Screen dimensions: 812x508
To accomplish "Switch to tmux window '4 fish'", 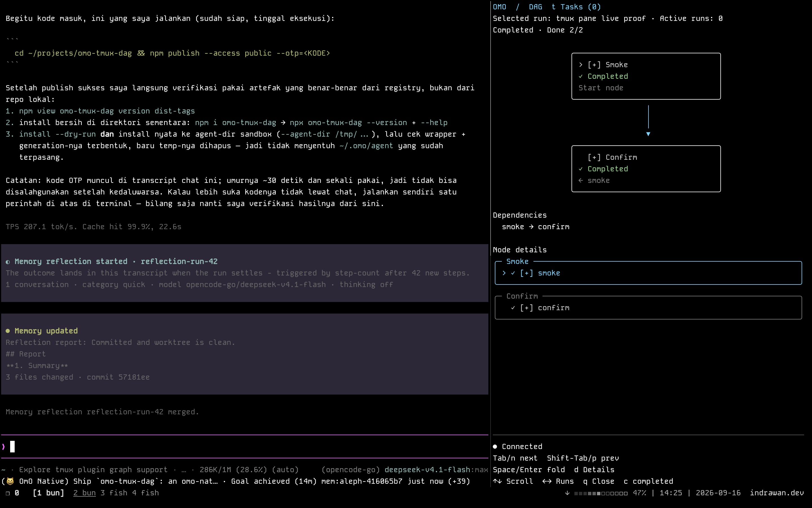I will (145, 493).
